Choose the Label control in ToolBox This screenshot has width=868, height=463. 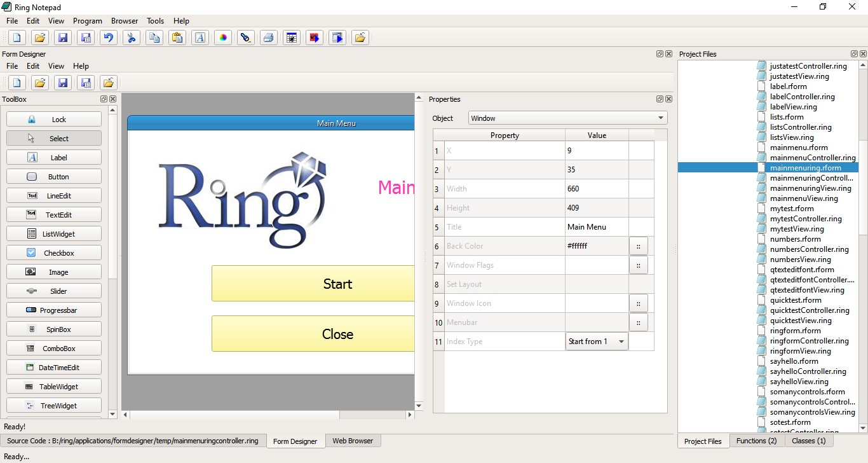coord(54,157)
